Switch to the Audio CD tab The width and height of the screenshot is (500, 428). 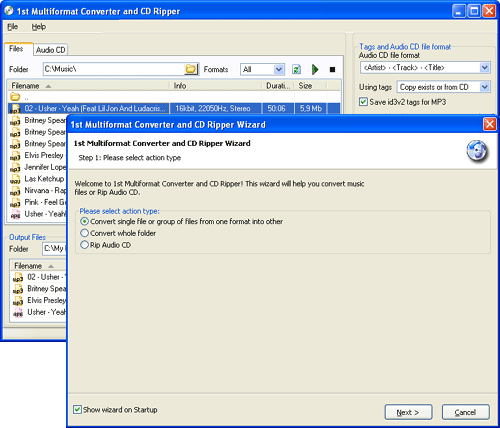tap(51, 50)
